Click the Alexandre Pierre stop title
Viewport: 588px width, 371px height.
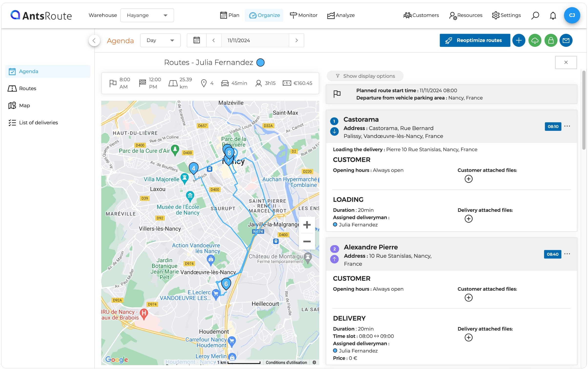pyautogui.click(x=371, y=247)
